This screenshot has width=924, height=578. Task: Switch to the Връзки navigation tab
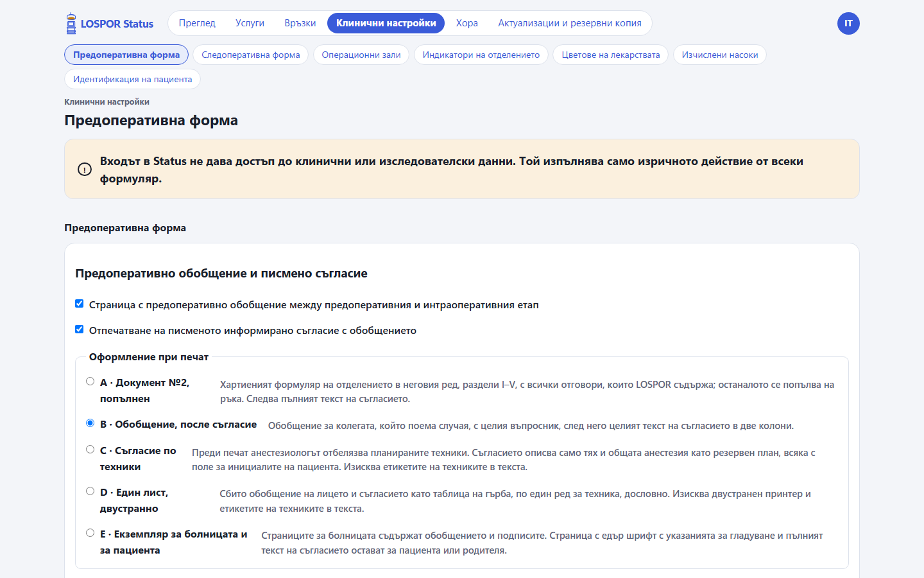[300, 23]
